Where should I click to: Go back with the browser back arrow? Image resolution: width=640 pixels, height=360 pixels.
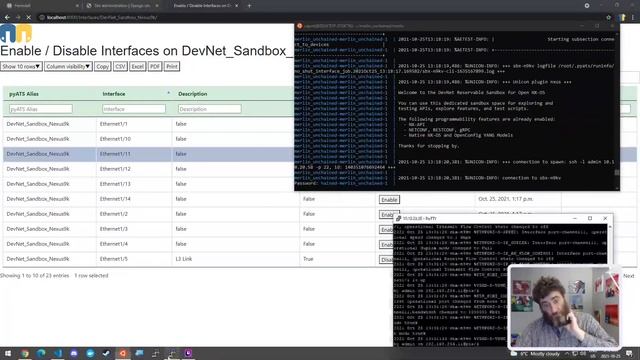(x=7, y=18)
